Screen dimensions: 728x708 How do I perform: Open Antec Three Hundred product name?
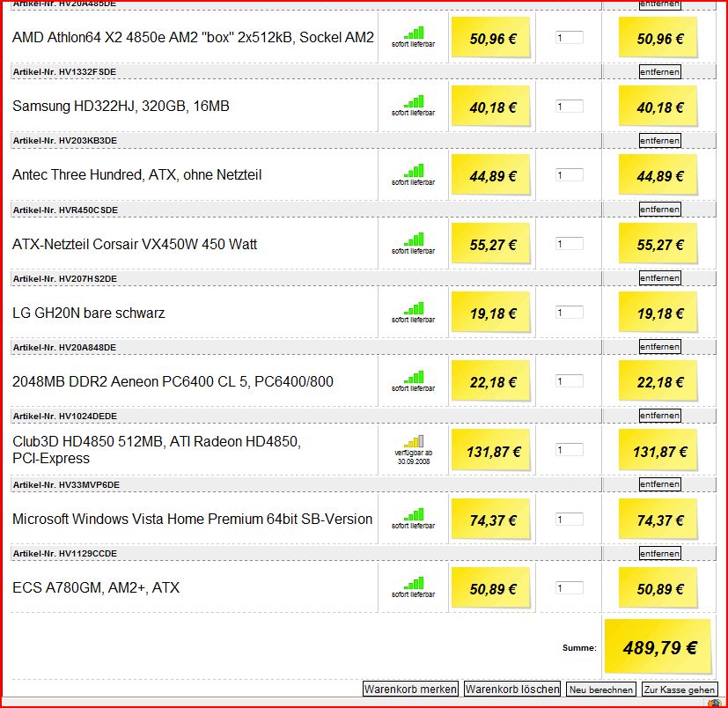pyautogui.click(x=137, y=174)
